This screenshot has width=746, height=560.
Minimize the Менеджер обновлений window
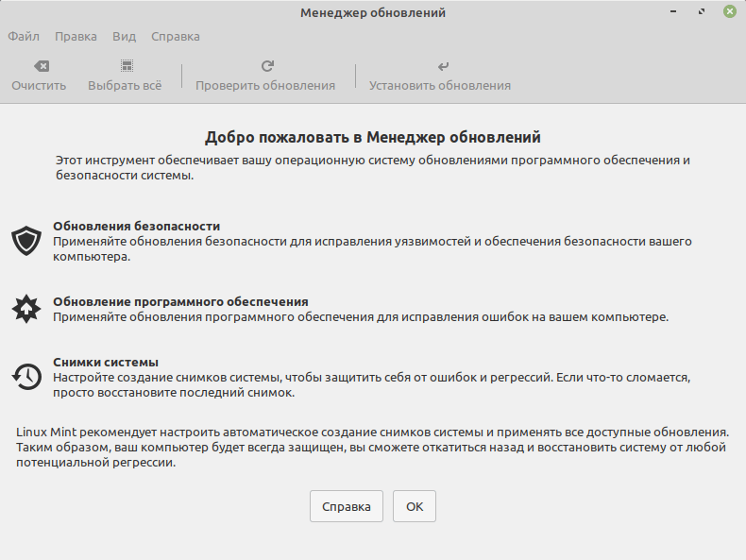click(673, 11)
